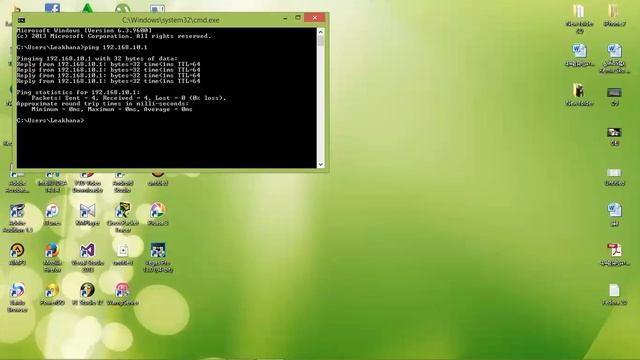Open the WampServer desktop shortcut
Image resolution: width=640 pixels, height=360 pixels.
[x=122, y=293]
